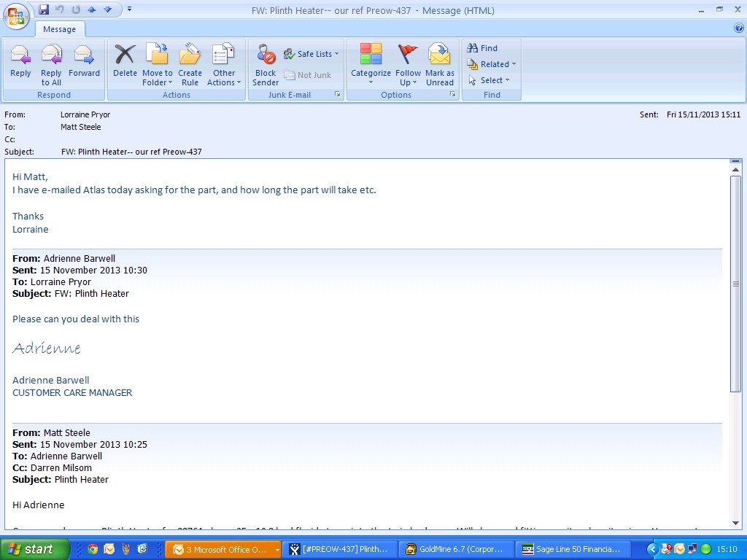The width and height of the screenshot is (747, 560).
Task: Click the sent date Fri 15/11/2013 15:11
Action: coord(703,114)
